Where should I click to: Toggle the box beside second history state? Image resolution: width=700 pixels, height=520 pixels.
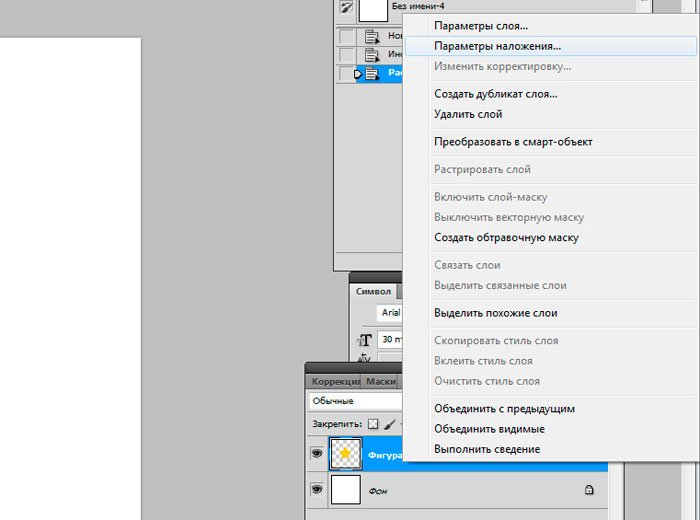[346, 55]
